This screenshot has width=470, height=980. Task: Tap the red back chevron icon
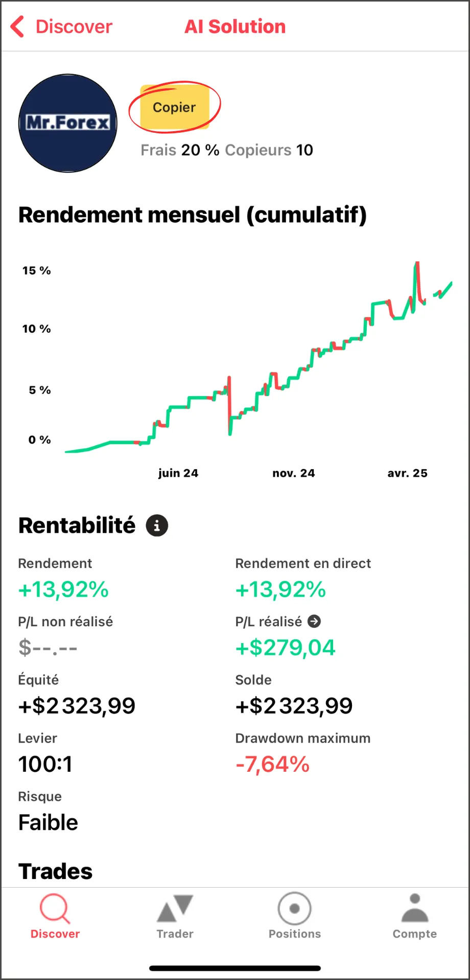coord(17,27)
